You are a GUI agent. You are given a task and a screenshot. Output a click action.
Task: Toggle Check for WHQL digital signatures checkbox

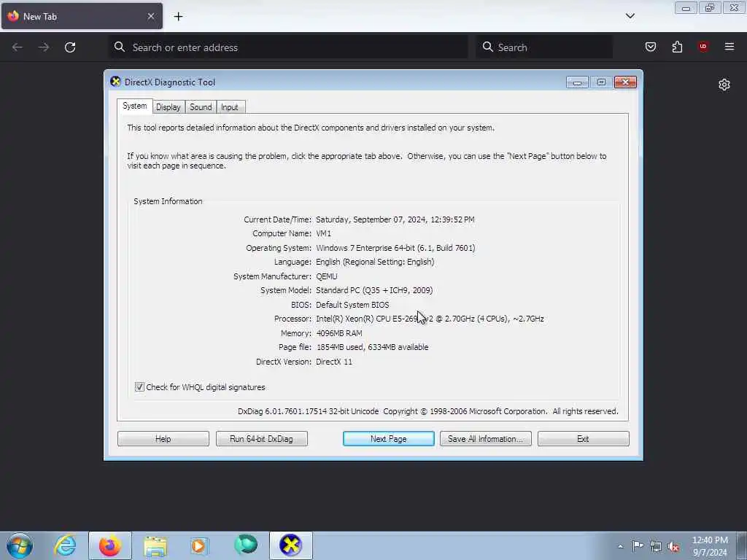tap(139, 386)
